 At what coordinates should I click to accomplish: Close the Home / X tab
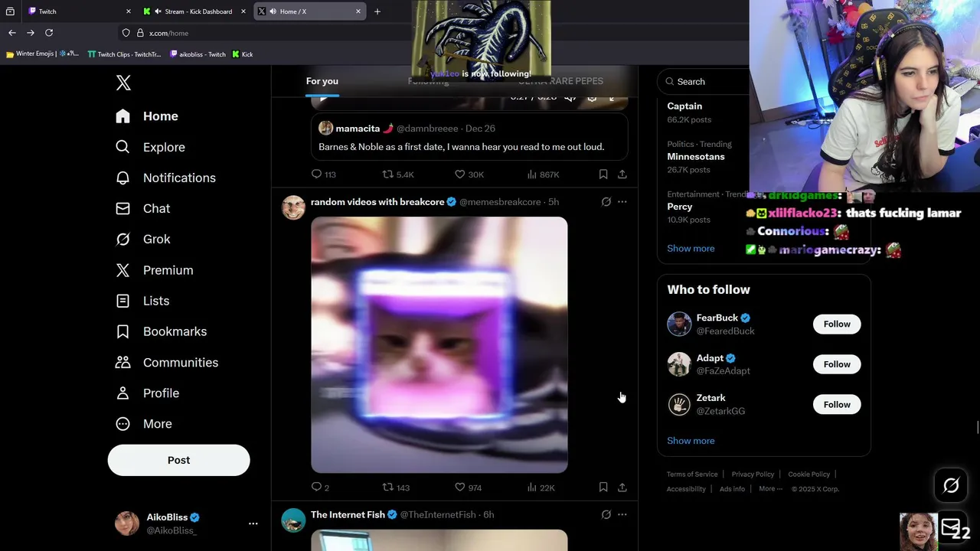coord(358,11)
